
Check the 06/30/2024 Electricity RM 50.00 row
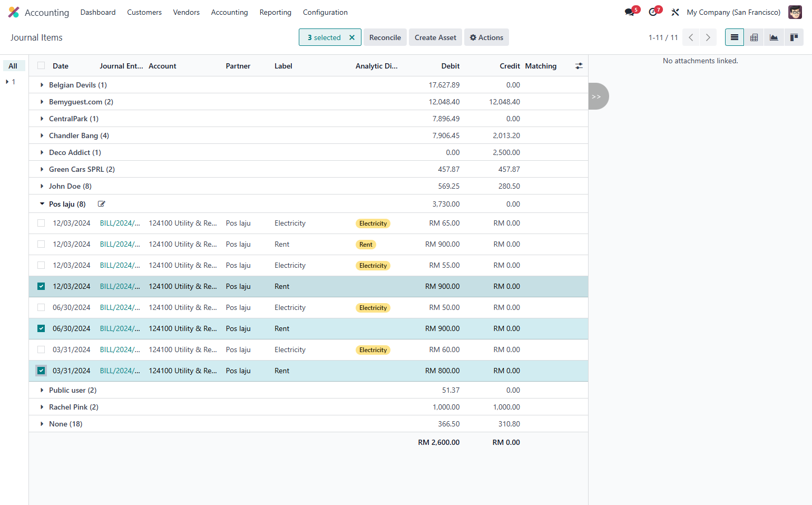click(41, 307)
